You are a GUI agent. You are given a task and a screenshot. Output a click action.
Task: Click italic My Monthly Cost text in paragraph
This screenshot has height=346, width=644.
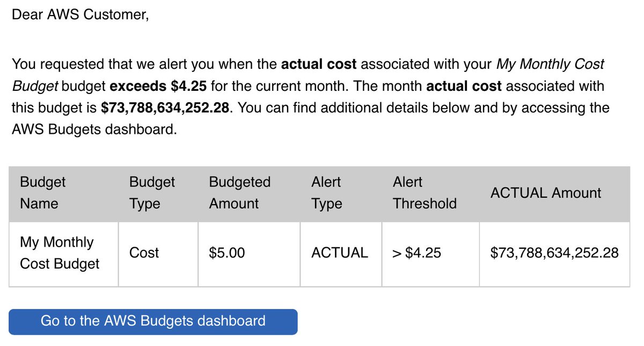(x=550, y=64)
